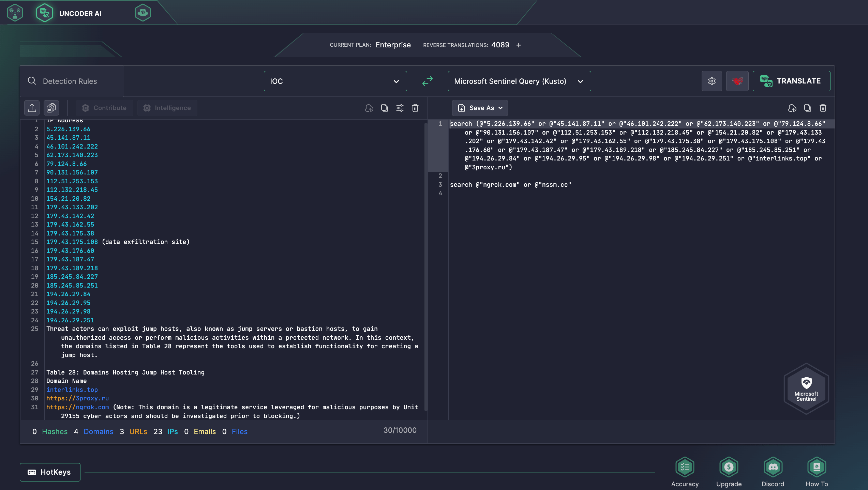
Task: Click the upload file icon
Action: pyautogui.click(x=32, y=108)
